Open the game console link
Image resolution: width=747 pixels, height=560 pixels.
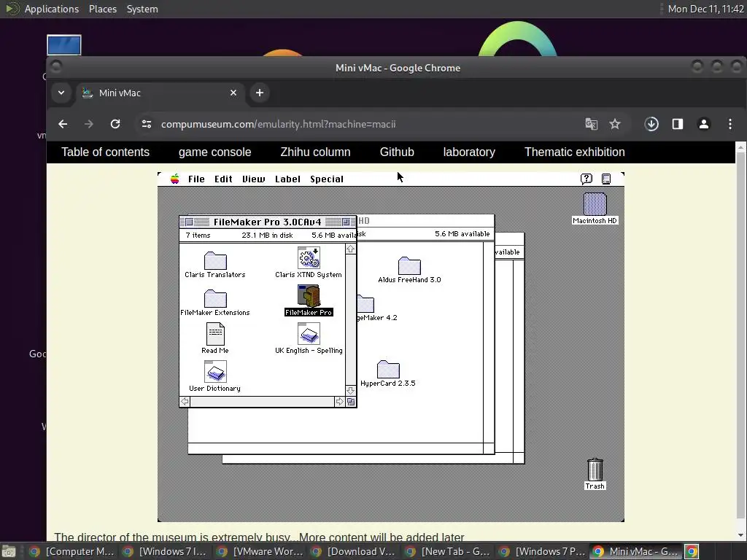[x=215, y=152]
